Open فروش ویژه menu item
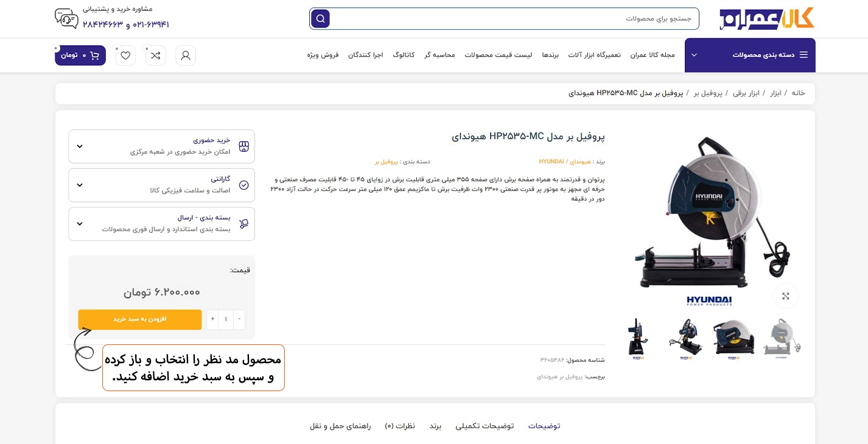This screenshot has height=444, width=868. coord(323,55)
